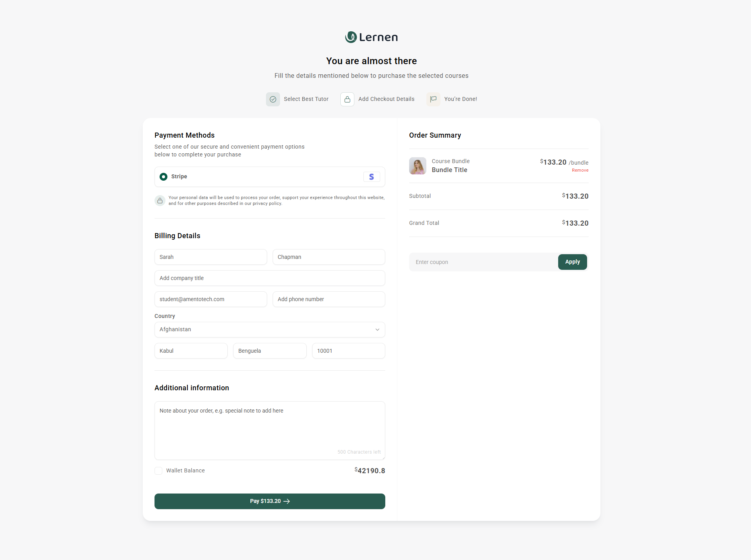Enable the Wallet Balance checkbox
751x560 pixels.
pos(158,471)
